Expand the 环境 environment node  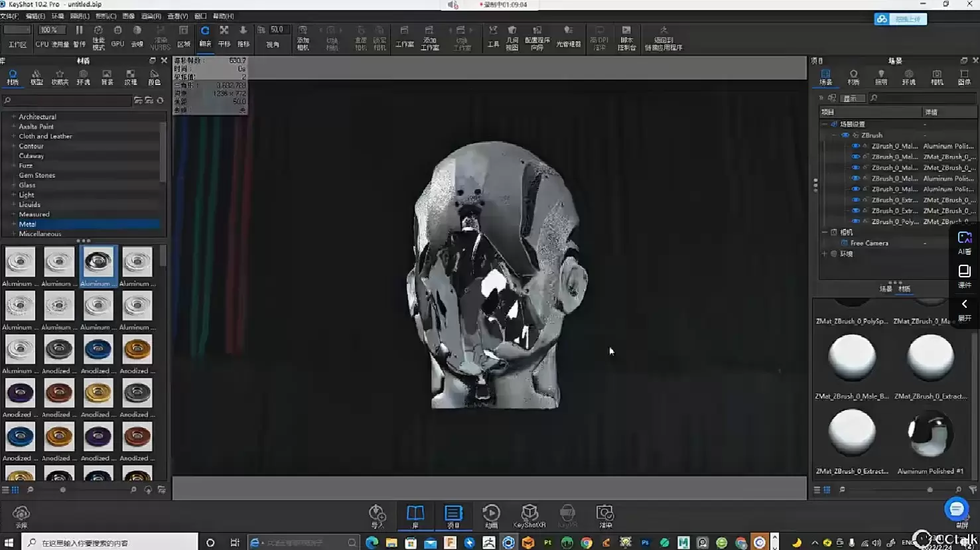825,253
